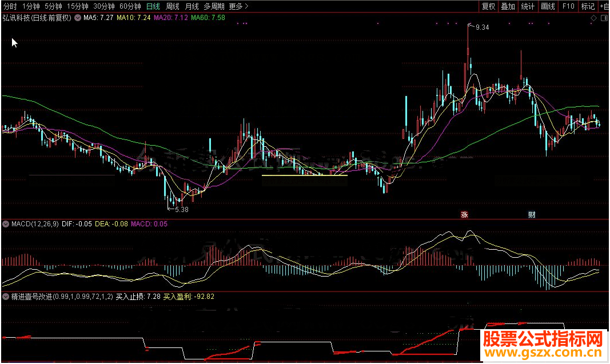Click the 复权 adjustment button
This screenshot has height=364, width=610.
coord(488,6)
